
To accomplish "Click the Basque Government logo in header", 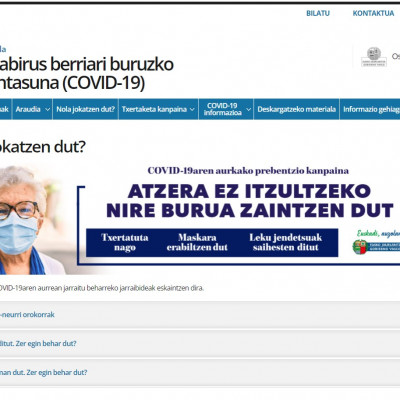I will click(x=374, y=57).
